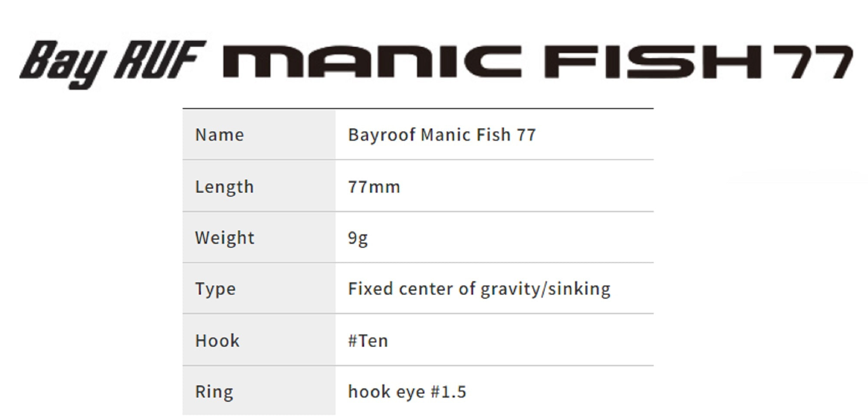Select the 'Ring' row label
This screenshot has width=868, height=417.
point(214,392)
